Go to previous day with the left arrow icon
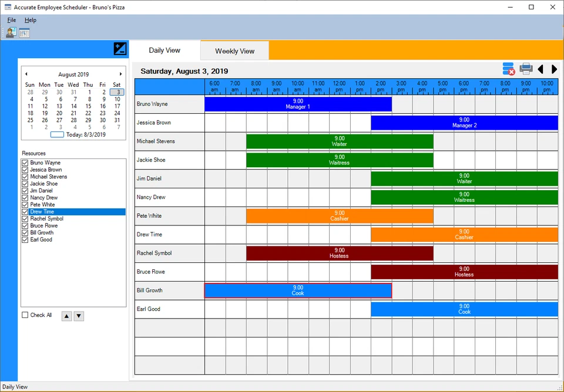This screenshot has height=392, width=564. point(541,69)
